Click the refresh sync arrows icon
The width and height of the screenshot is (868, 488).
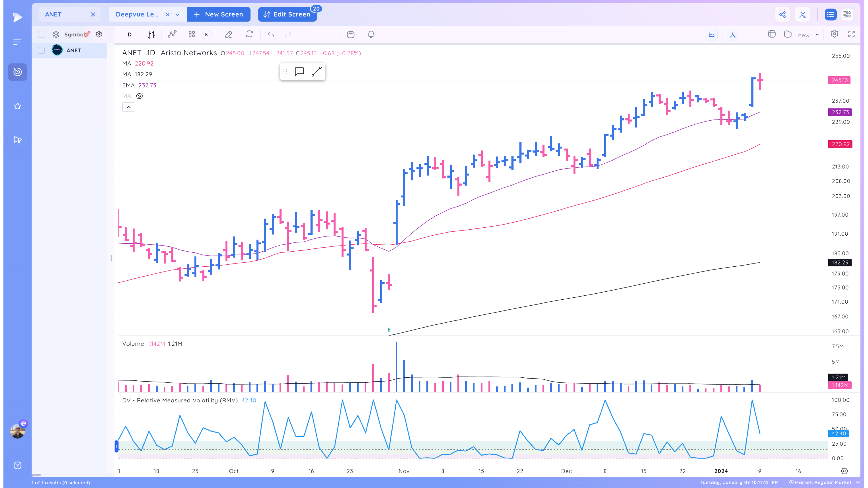(x=249, y=34)
